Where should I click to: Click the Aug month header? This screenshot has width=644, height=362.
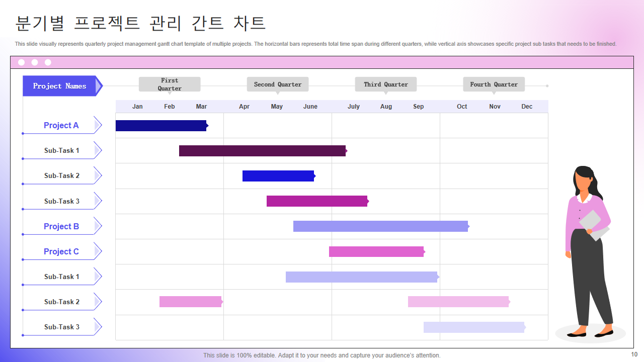click(386, 107)
